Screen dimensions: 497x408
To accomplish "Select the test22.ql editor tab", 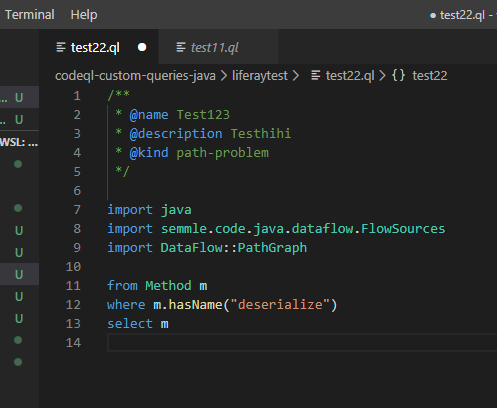I will point(99,47).
